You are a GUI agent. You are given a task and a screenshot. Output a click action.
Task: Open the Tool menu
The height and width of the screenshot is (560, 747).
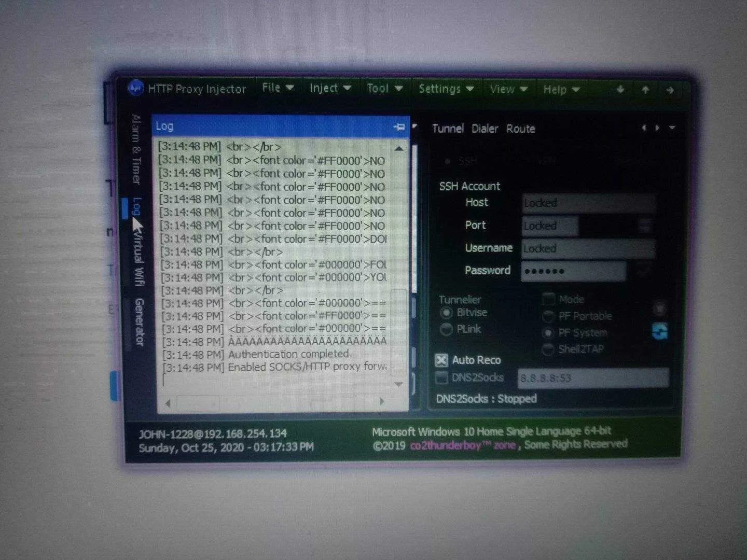point(384,89)
